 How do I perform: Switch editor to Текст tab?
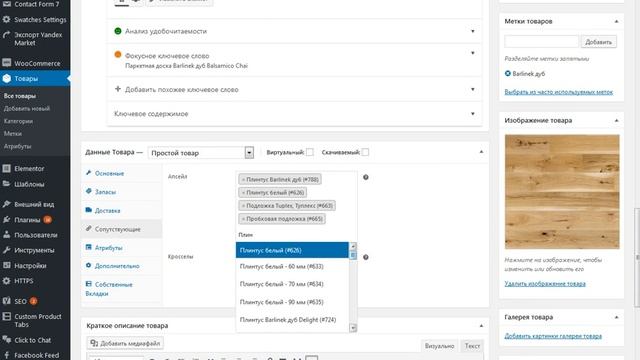coord(472,346)
